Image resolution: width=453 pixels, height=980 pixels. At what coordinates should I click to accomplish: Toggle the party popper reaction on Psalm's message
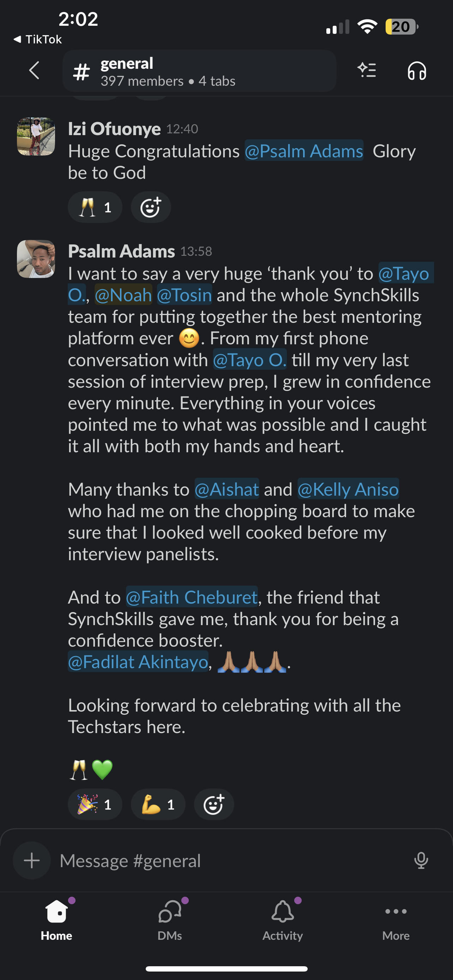[x=95, y=804]
